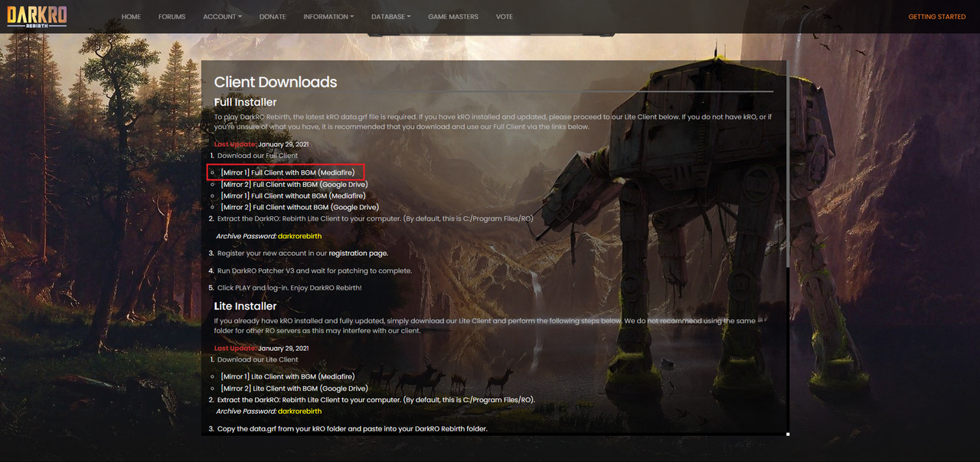The width and height of the screenshot is (980, 462).
Task: Open the registration page link
Action: 358,253
